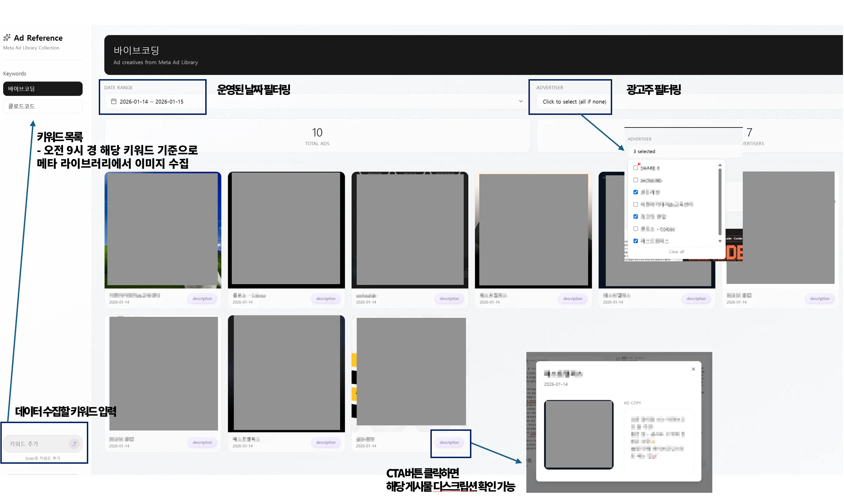This screenshot has width=844, height=504.
Task: Click the advertiser list scroll-down arrow
Action: [720, 241]
